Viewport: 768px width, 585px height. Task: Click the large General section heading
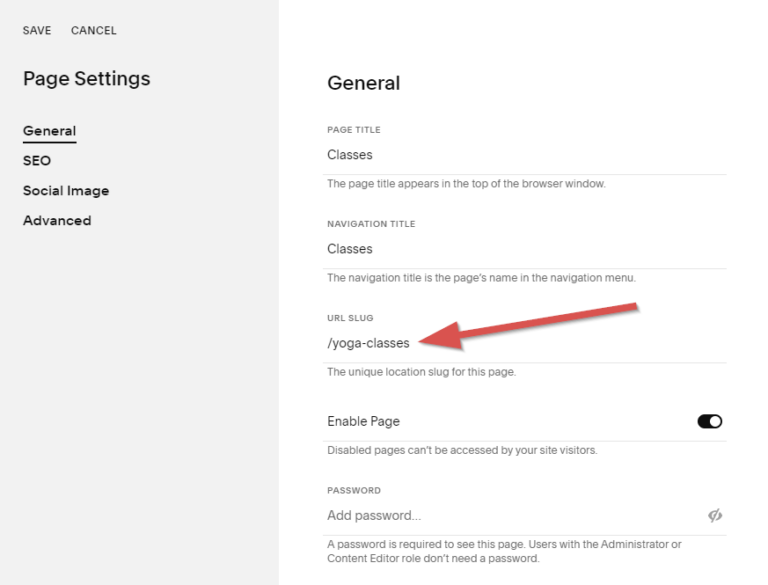point(363,84)
